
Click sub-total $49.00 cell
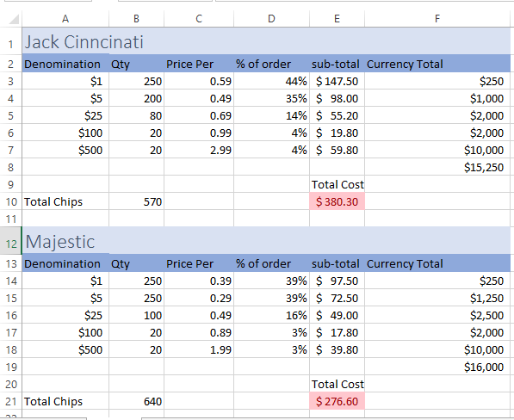[x=337, y=315]
